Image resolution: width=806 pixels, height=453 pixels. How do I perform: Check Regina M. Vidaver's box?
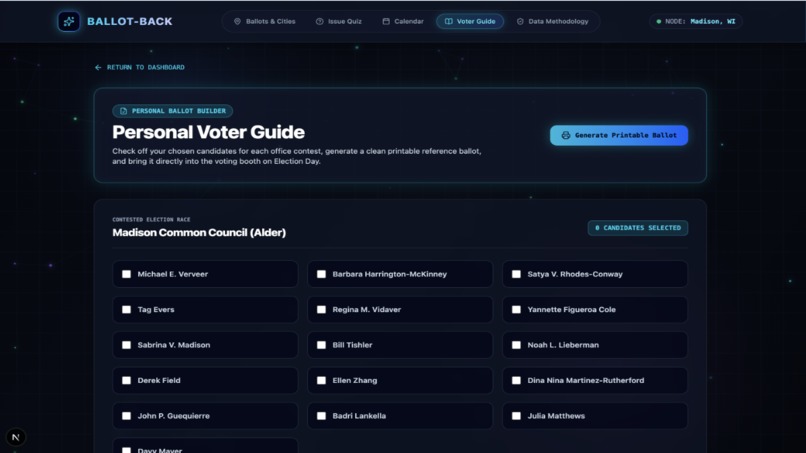pos(321,310)
